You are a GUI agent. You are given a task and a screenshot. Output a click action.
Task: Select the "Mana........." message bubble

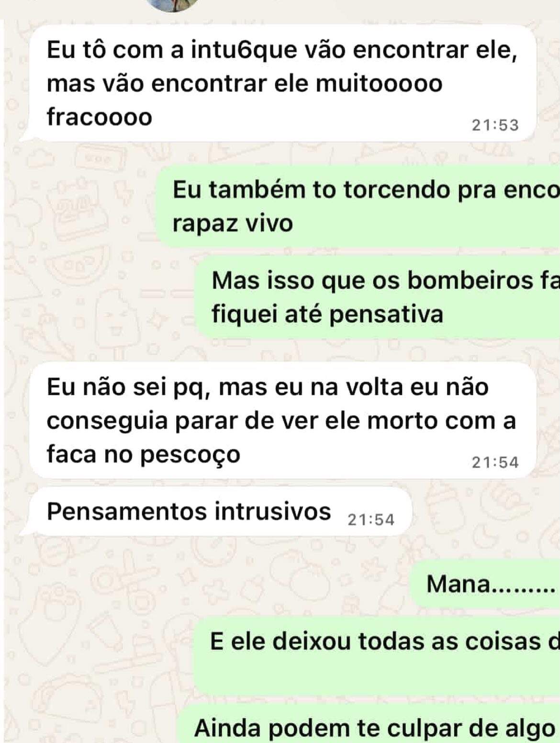point(485,584)
